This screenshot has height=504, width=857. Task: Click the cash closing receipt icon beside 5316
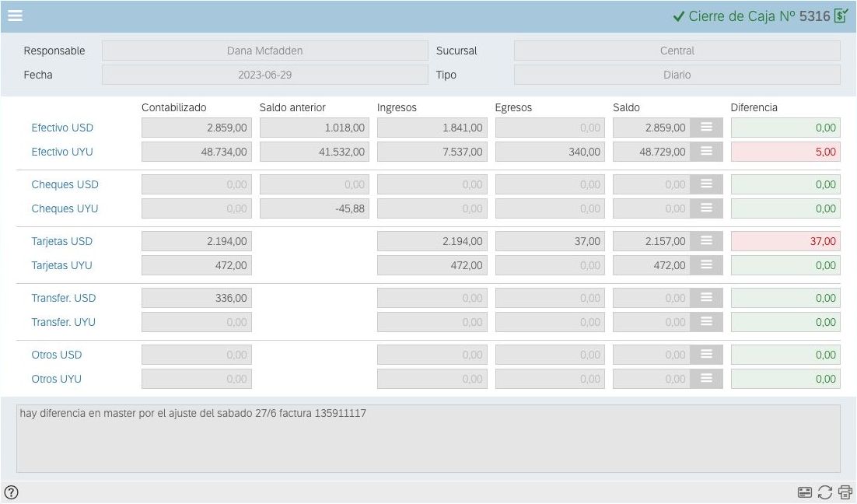841,16
